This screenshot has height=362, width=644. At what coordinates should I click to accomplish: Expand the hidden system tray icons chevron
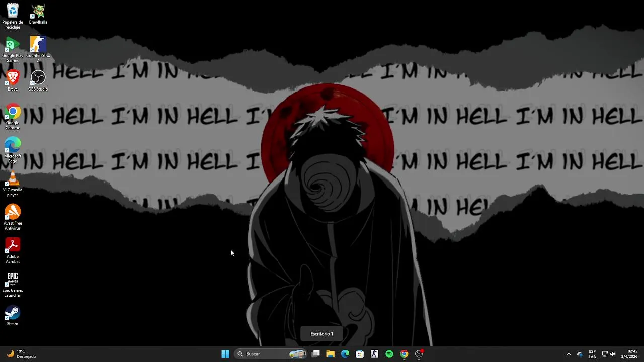tap(569, 354)
